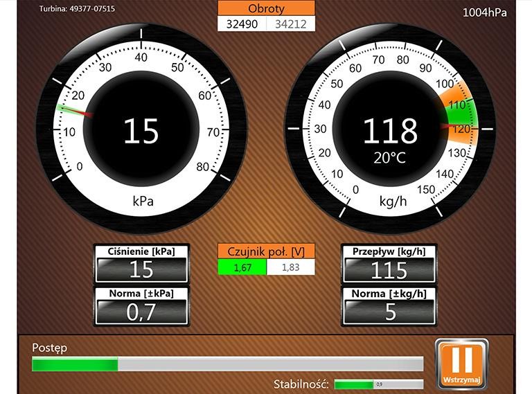Viewport: 532px width, 394px height.
Task: Select the 32490 rotation value field
Action: [x=242, y=24]
